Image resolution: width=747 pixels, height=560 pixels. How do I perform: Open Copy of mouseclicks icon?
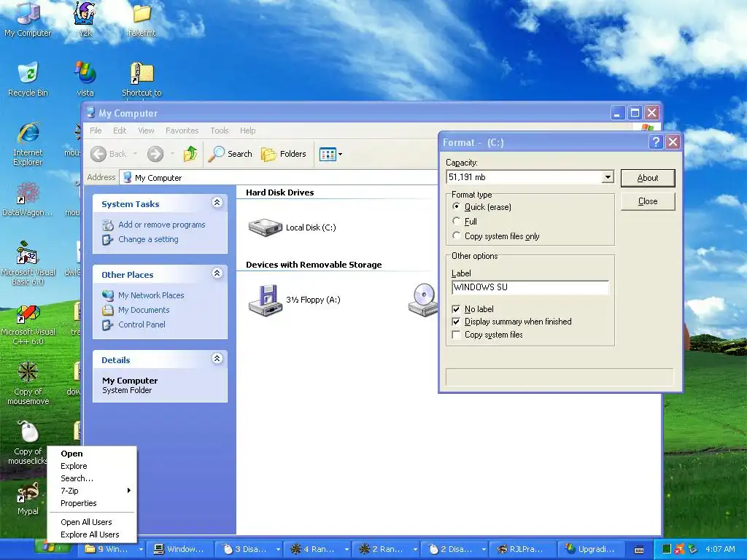point(28,443)
